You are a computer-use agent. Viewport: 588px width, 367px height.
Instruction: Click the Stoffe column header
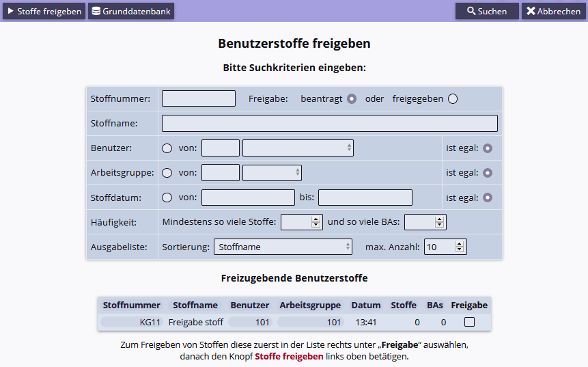pyautogui.click(x=404, y=305)
